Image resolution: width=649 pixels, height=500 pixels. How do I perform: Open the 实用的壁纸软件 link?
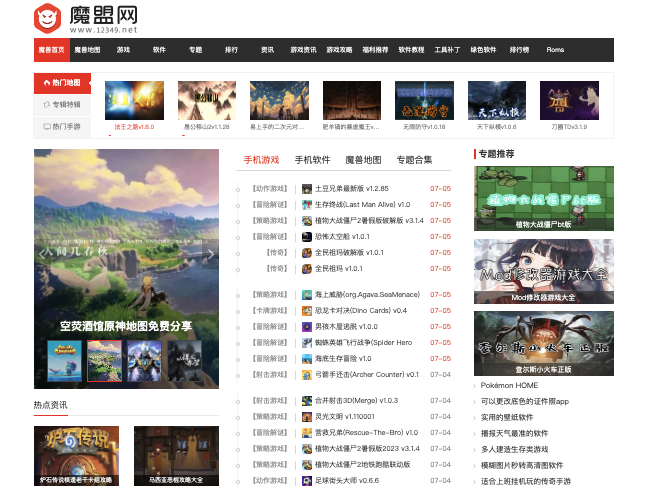(507, 418)
